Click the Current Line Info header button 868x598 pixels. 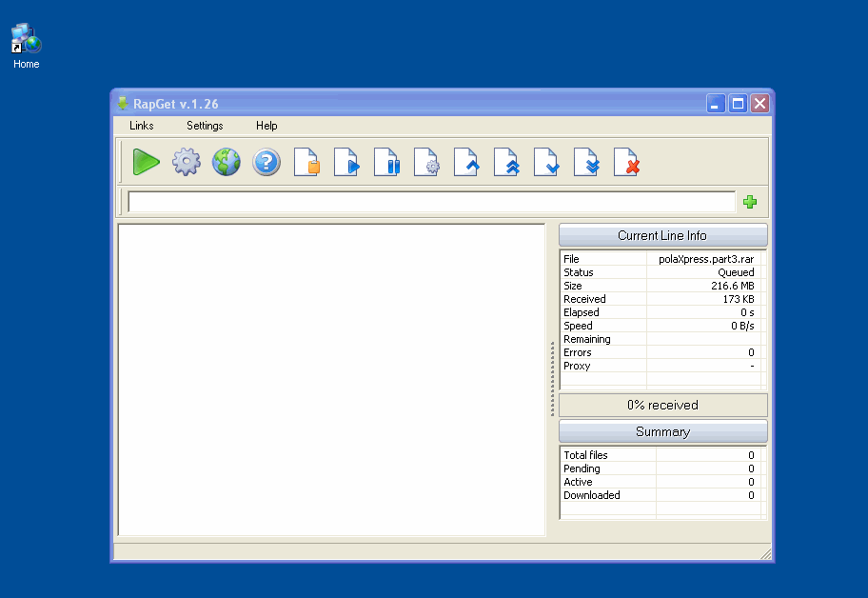pos(662,235)
